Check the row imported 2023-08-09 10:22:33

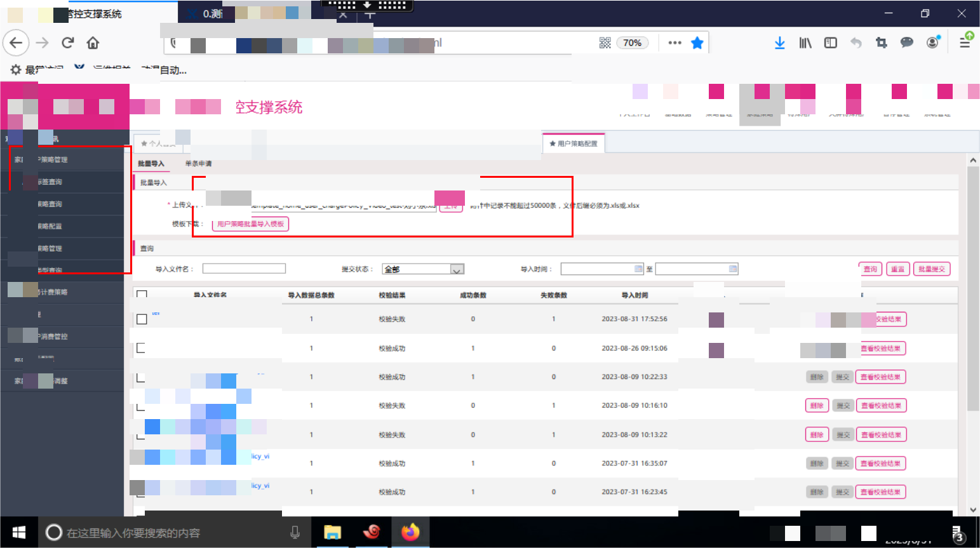pos(142,377)
